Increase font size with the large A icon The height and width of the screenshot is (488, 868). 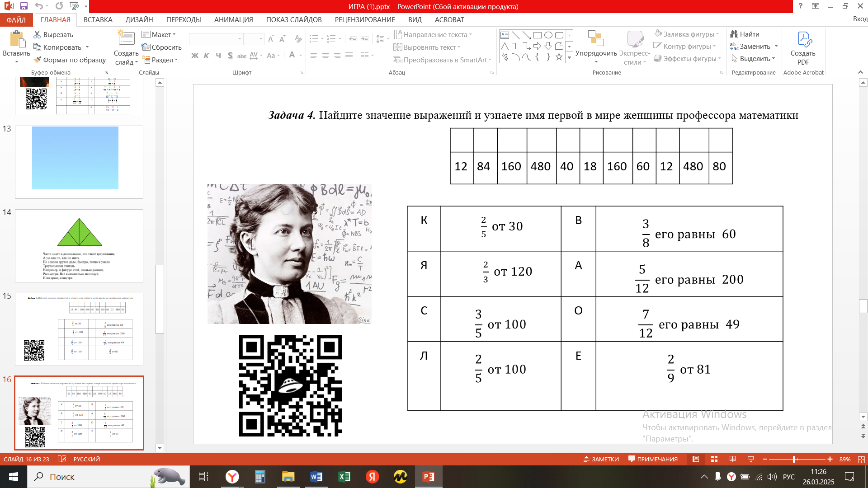[x=271, y=39]
